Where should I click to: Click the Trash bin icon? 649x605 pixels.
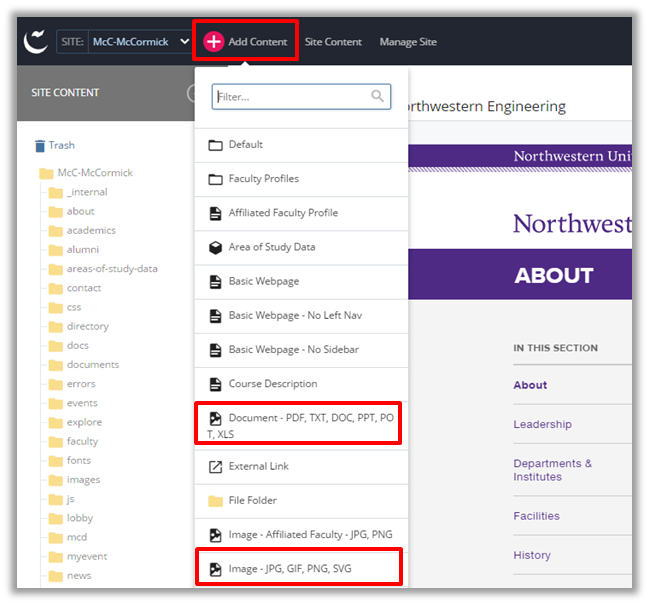(x=40, y=146)
